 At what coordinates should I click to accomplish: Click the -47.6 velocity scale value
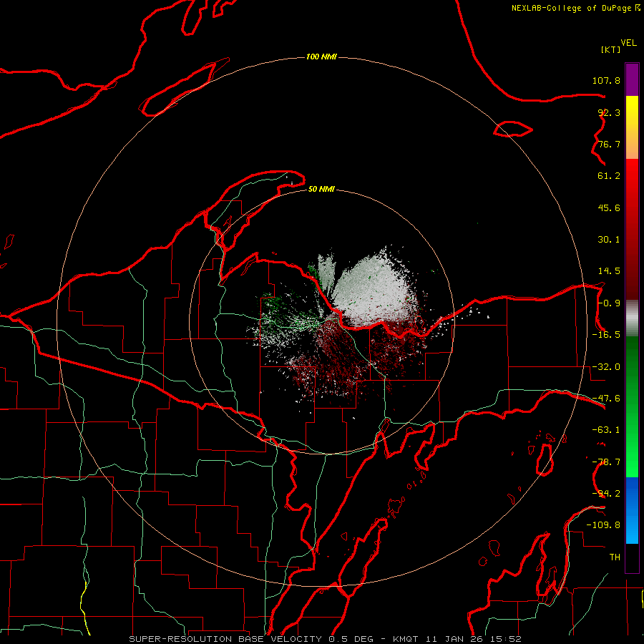[x=606, y=399]
